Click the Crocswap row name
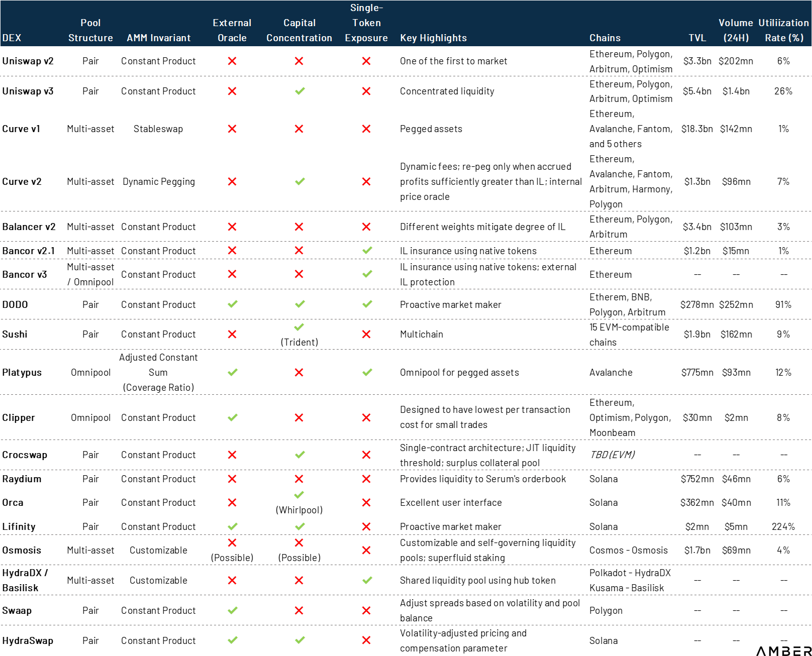 point(25,455)
